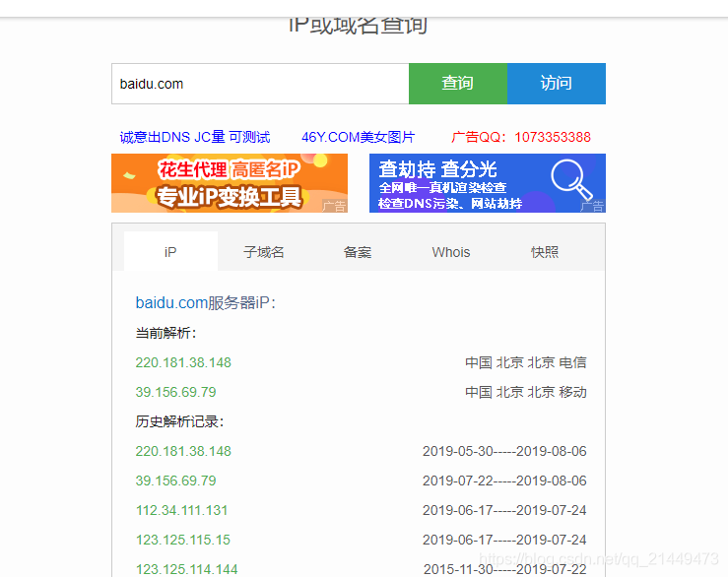Click date range 2019-07-22-----2019-08-06

(504, 481)
